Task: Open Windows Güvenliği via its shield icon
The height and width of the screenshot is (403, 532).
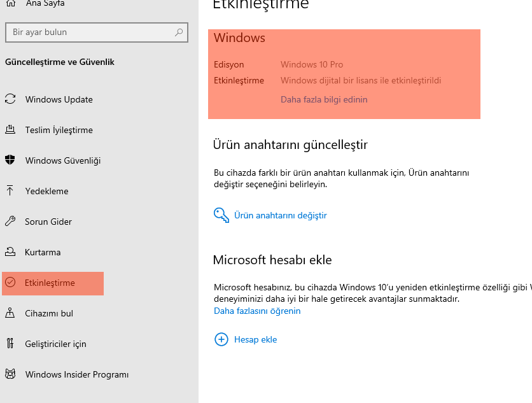Action: tap(10, 160)
